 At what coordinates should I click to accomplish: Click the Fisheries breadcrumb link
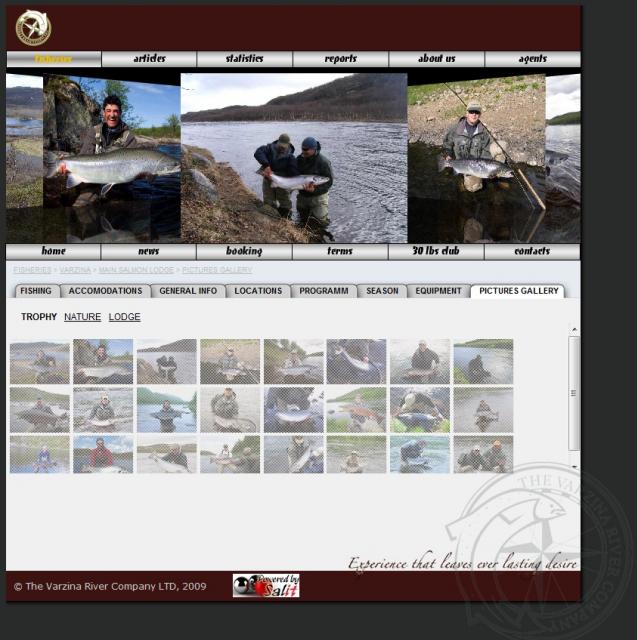(x=32, y=270)
